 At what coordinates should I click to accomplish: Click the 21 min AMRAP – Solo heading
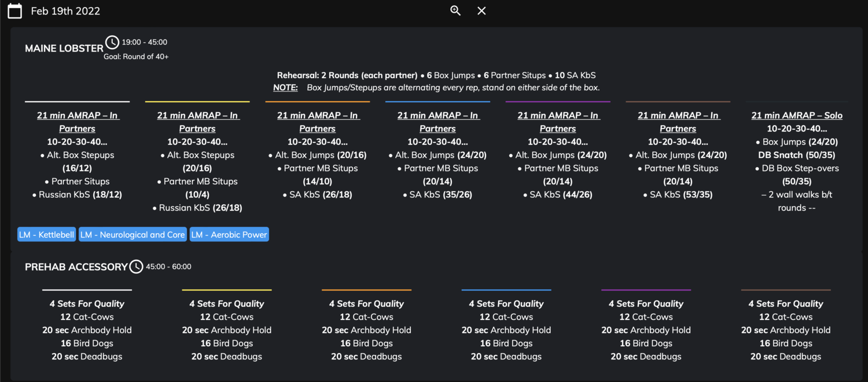click(797, 115)
